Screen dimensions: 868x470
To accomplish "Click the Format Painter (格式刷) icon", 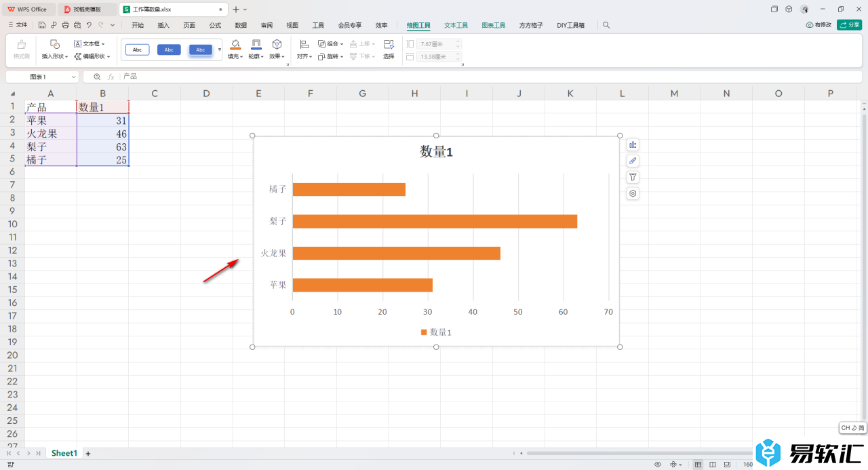I will pyautogui.click(x=21, y=45).
